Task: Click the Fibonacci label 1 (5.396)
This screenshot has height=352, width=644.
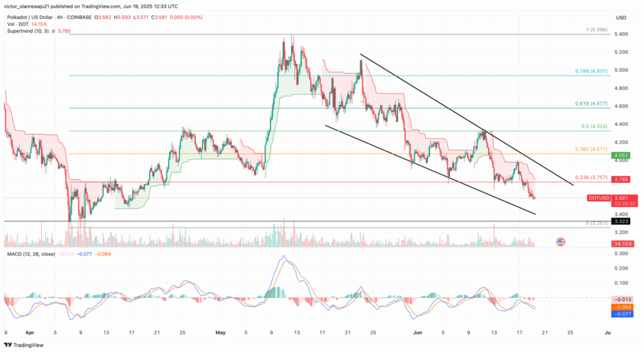Action: tap(596, 30)
